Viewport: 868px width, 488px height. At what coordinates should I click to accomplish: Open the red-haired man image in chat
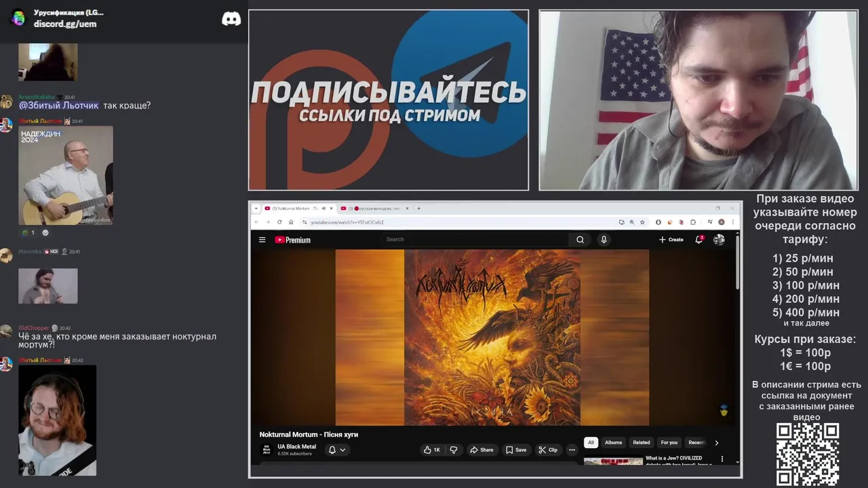57,420
